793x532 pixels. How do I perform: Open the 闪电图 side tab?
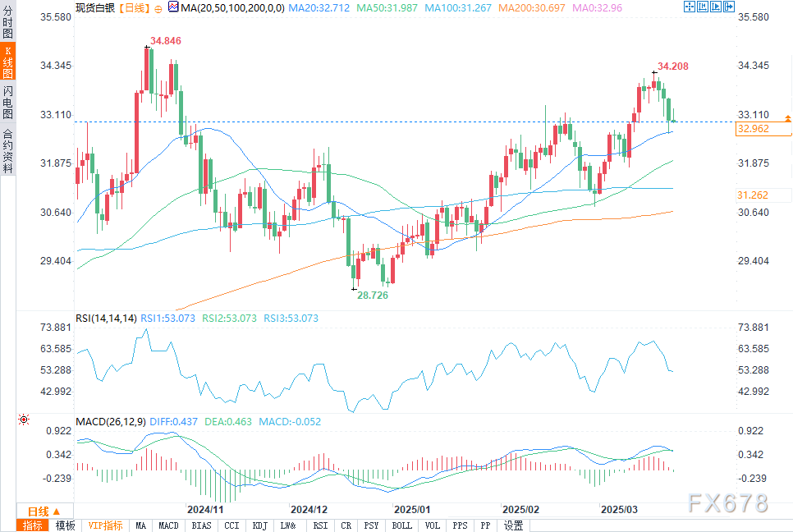tap(7, 102)
